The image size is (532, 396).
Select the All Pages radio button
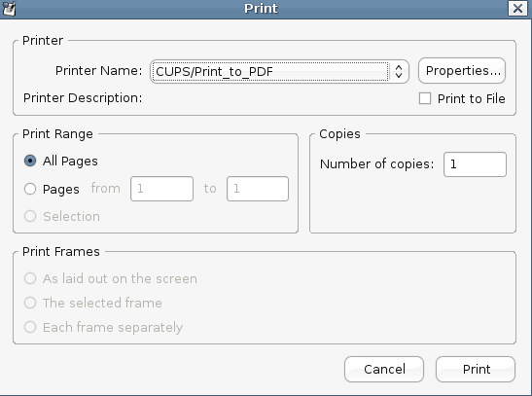coord(30,161)
